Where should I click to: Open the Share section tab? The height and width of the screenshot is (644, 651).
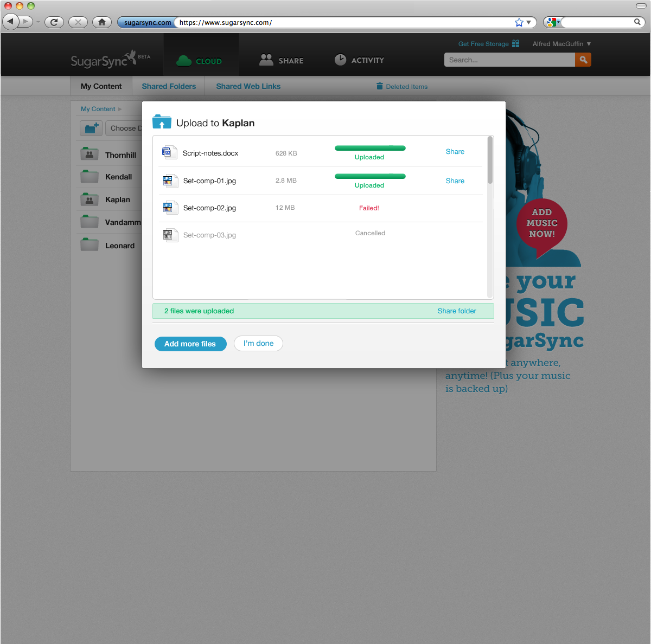(281, 60)
